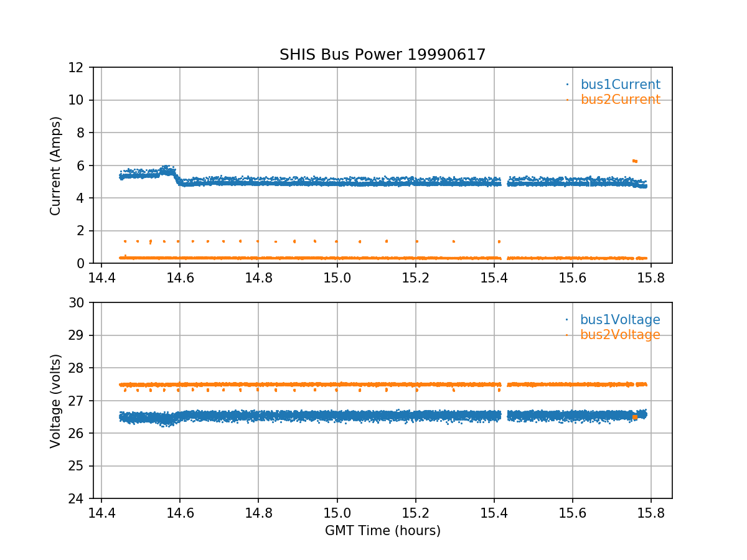Click the 12 tick label on current axis

pos(78,67)
